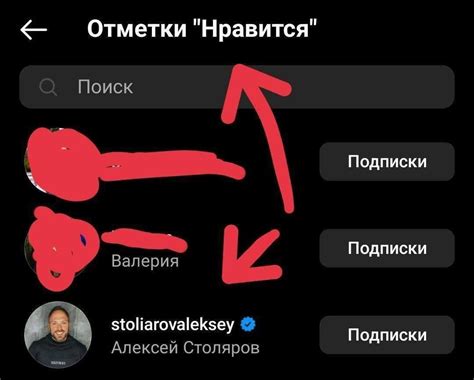The image size is (474, 380).
Task: Open the first redacted user's avatar
Action: point(62,164)
